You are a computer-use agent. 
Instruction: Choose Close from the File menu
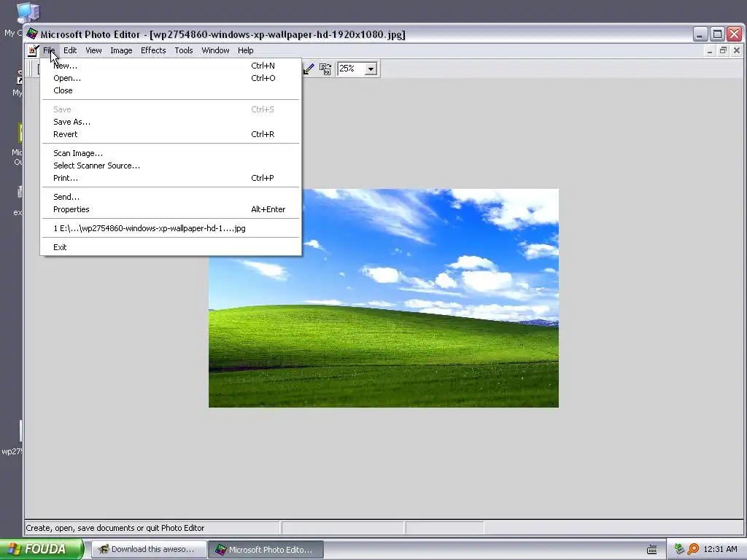pos(171,90)
